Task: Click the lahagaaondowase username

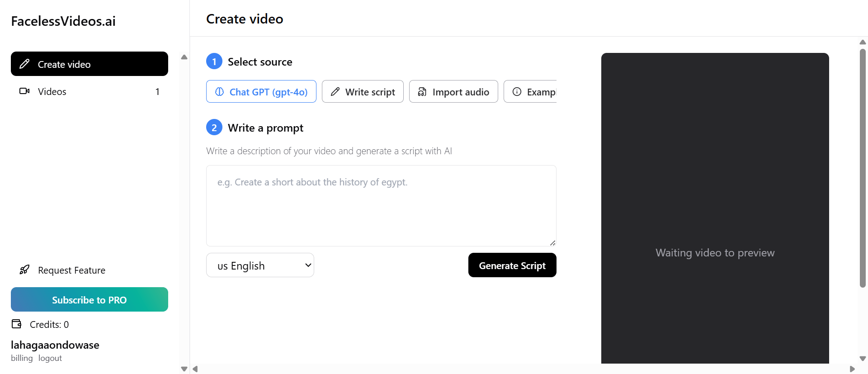Action: (x=55, y=345)
